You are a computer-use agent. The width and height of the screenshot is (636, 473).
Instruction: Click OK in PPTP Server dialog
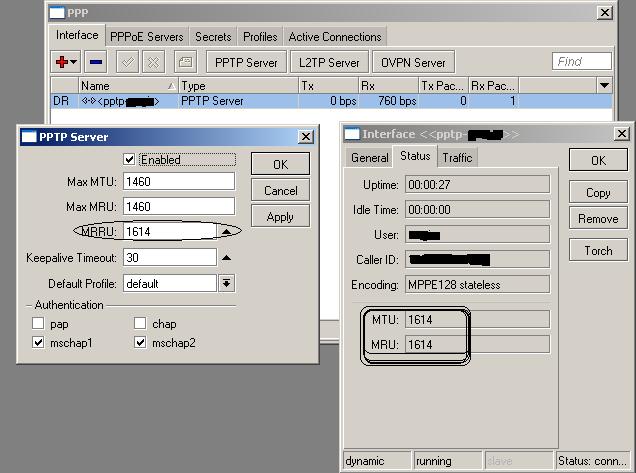[x=280, y=164]
